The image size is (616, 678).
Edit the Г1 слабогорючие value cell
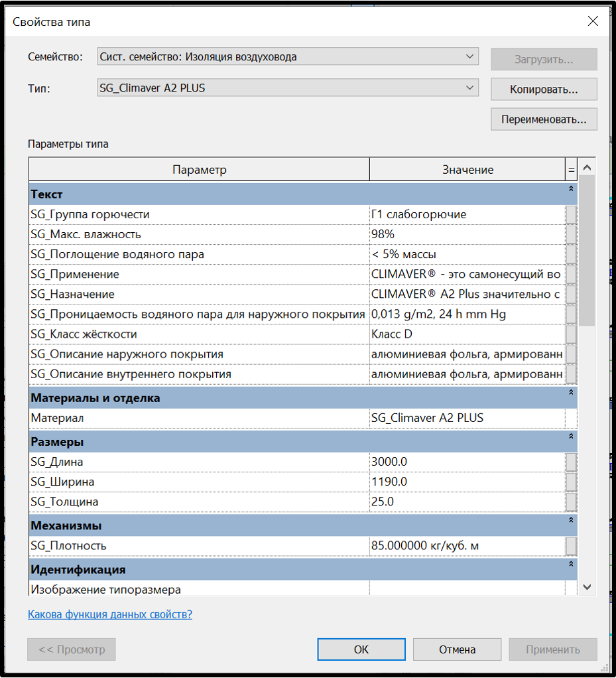[x=467, y=214]
